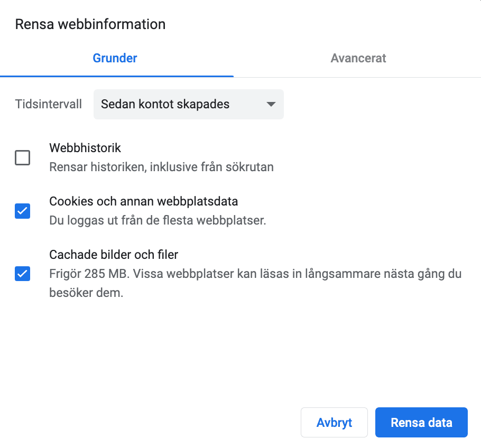The height and width of the screenshot is (448, 481).
Task: Click the 'Du loggas ut' description text
Action: pos(158,220)
